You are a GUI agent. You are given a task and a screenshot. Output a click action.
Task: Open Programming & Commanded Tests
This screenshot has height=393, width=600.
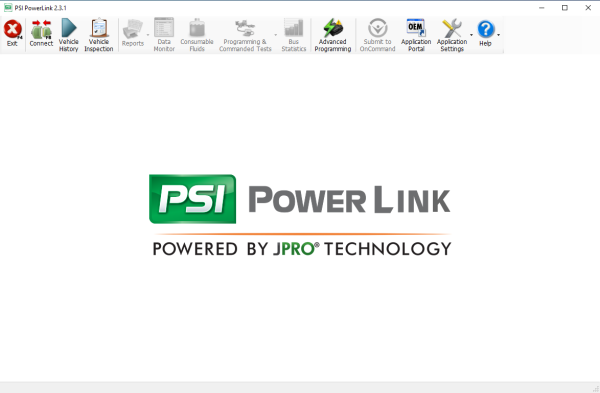(x=245, y=35)
